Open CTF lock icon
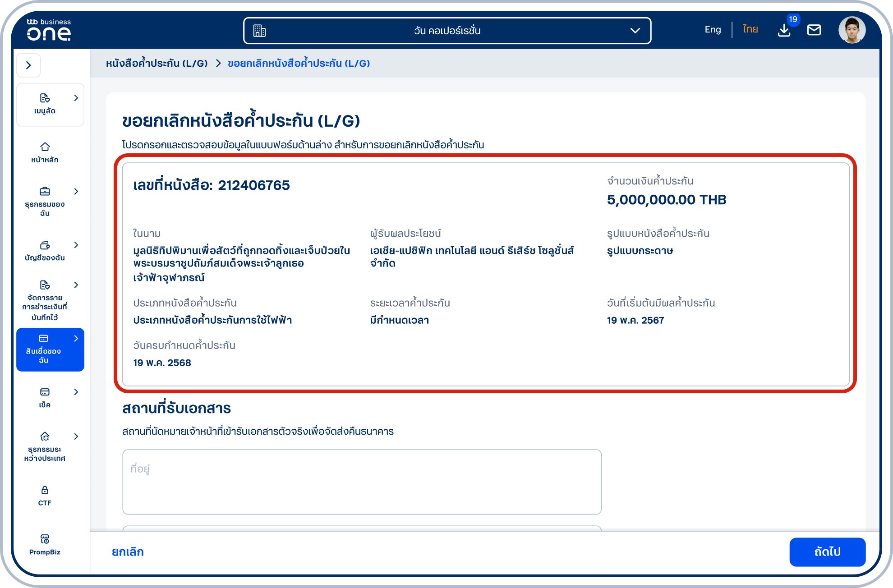The height and width of the screenshot is (588, 893). point(45,490)
